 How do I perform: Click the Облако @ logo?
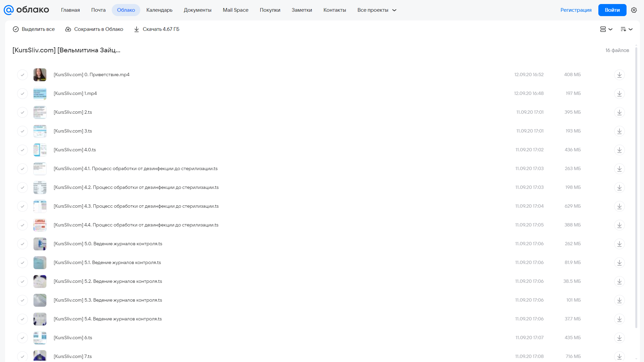pos(26,10)
